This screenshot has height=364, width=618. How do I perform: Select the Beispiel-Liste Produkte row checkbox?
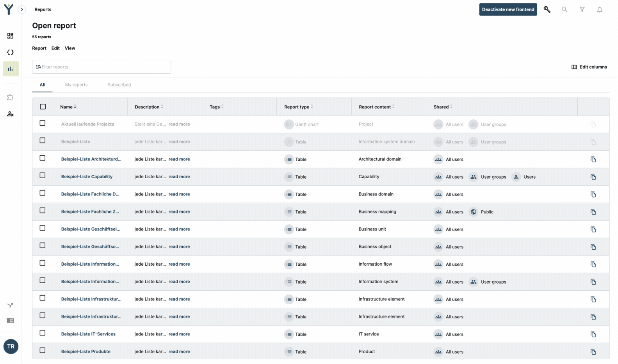tap(43, 350)
